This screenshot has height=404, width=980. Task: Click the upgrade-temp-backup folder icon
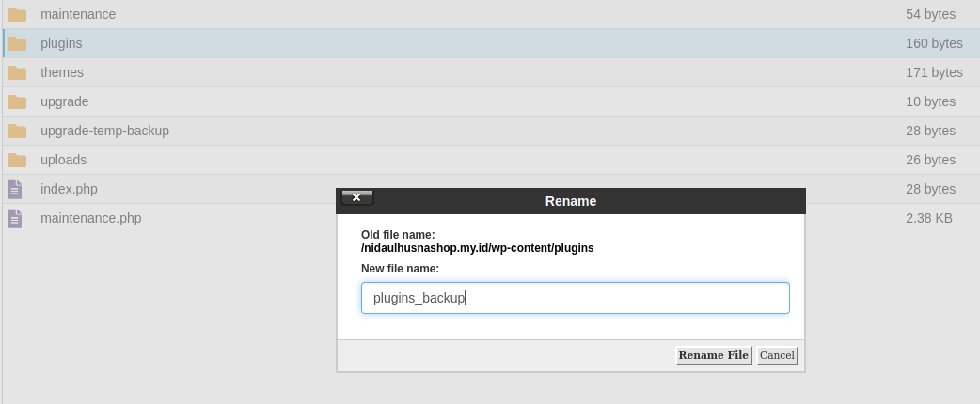click(x=17, y=131)
